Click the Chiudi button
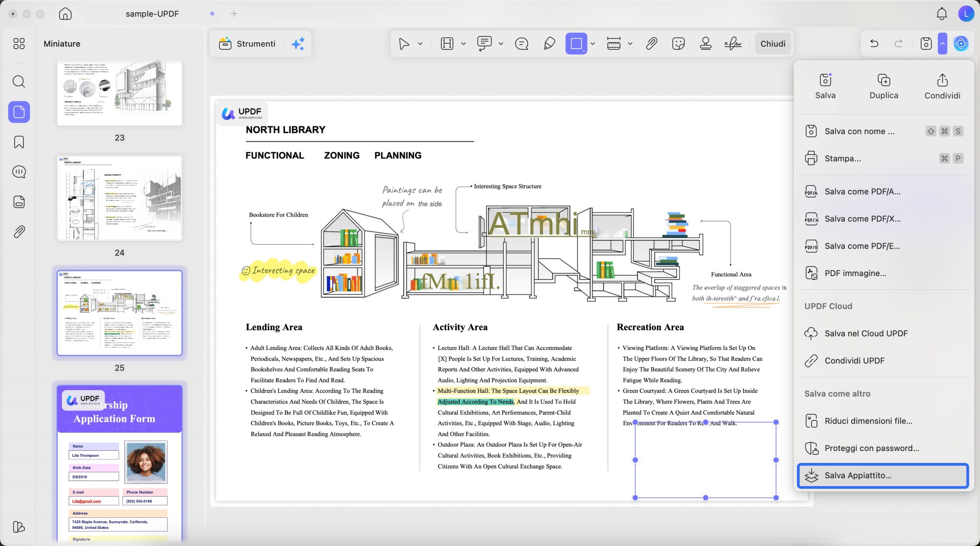 click(x=773, y=44)
